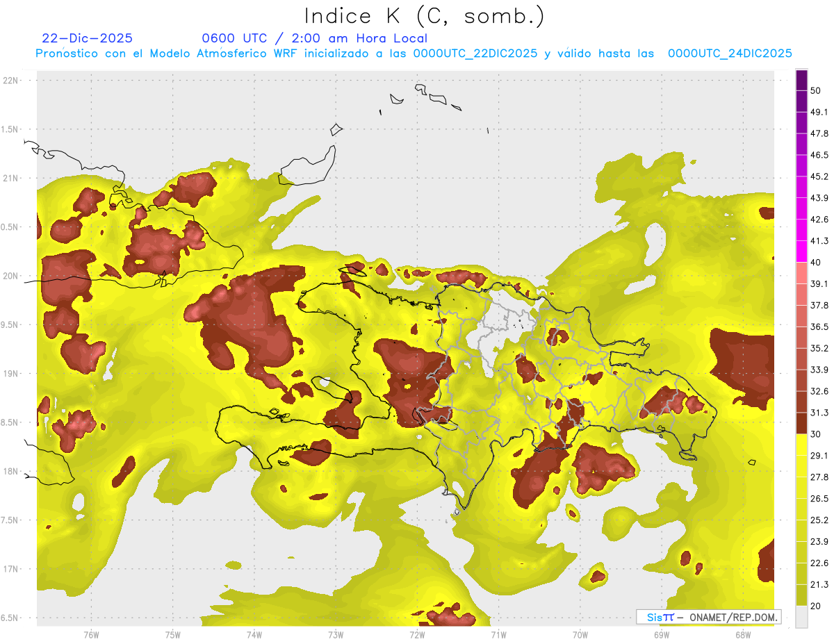Click the 22N latitude label

(12, 80)
